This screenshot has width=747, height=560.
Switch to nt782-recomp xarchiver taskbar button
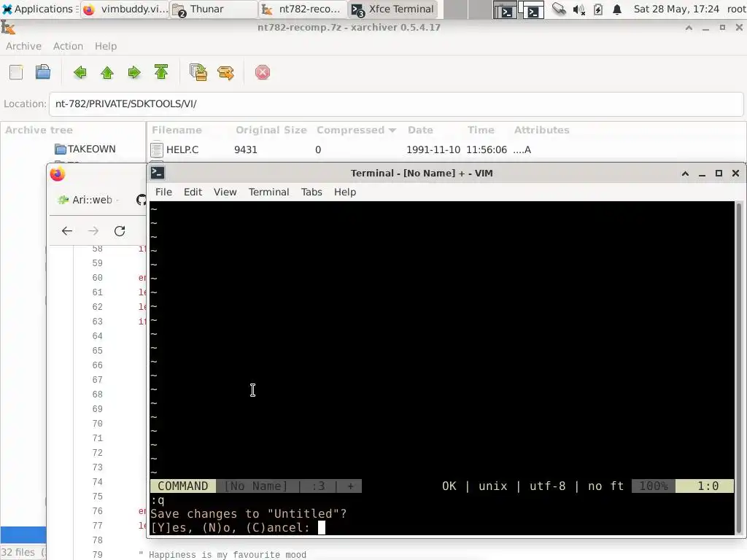coord(303,9)
